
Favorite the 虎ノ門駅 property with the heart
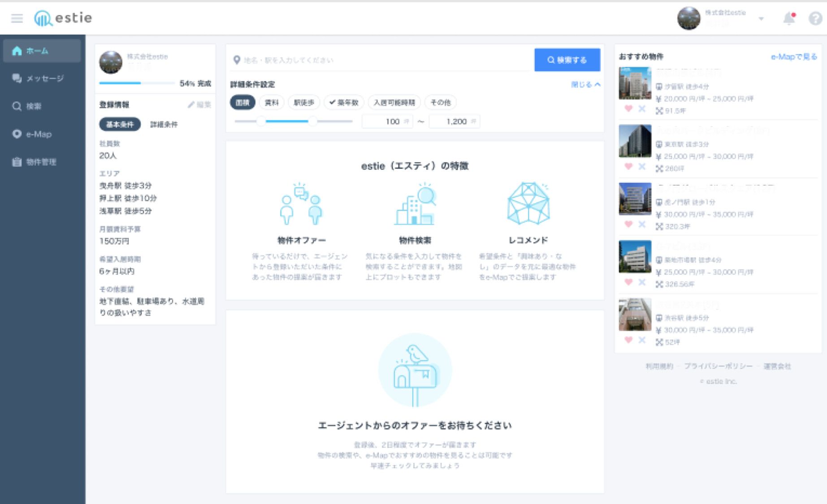click(x=628, y=224)
